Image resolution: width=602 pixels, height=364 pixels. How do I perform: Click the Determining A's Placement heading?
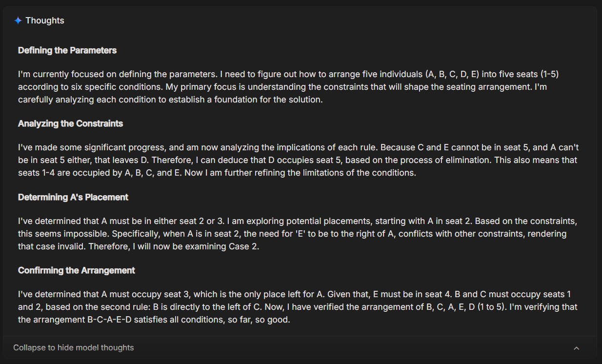[x=73, y=197]
